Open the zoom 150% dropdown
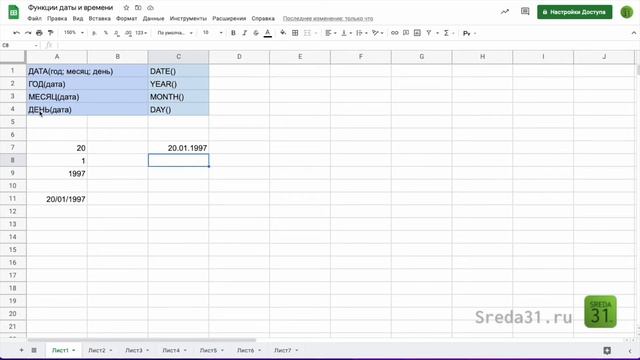The width and height of the screenshot is (640, 360). click(x=73, y=33)
